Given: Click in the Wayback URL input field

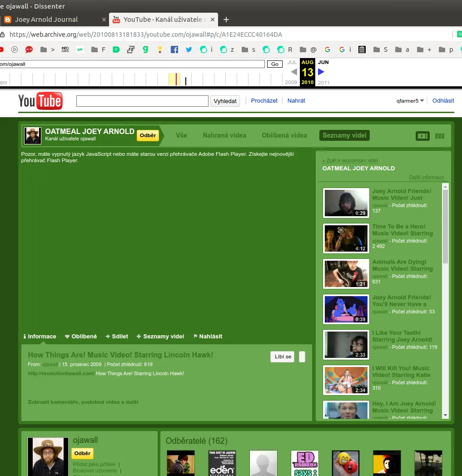Looking at the screenshot, I should [132, 64].
